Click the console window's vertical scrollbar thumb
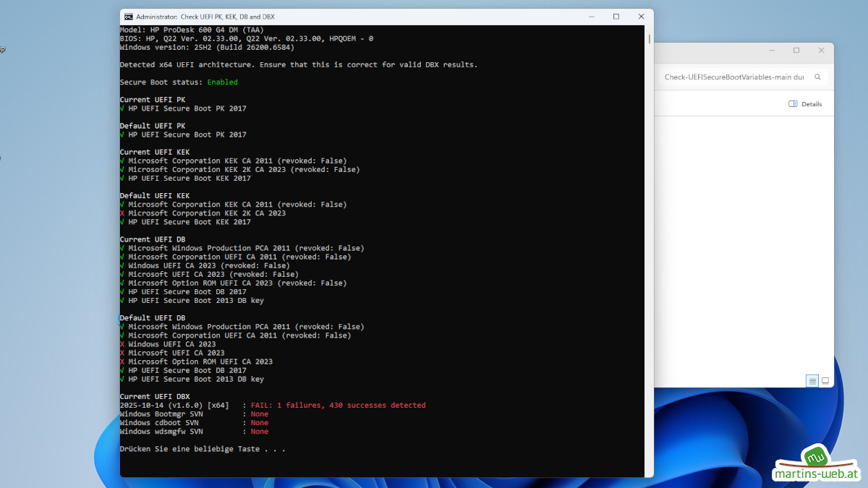868x488 pixels. point(649,38)
